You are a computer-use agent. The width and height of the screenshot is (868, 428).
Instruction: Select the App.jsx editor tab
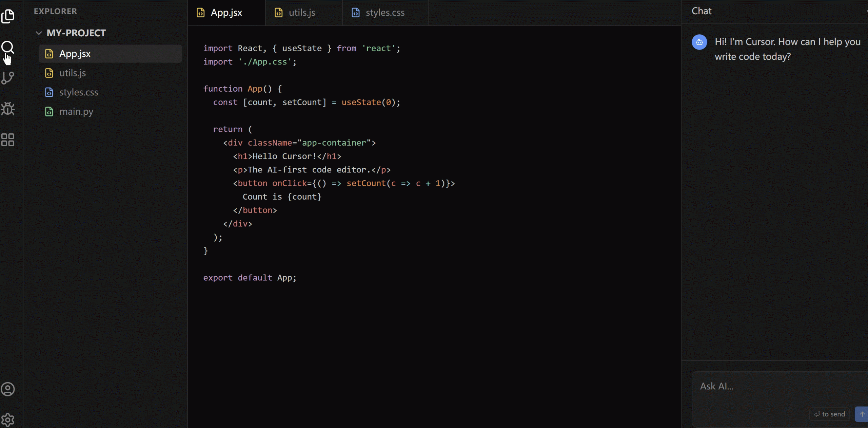(x=226, y=13)
